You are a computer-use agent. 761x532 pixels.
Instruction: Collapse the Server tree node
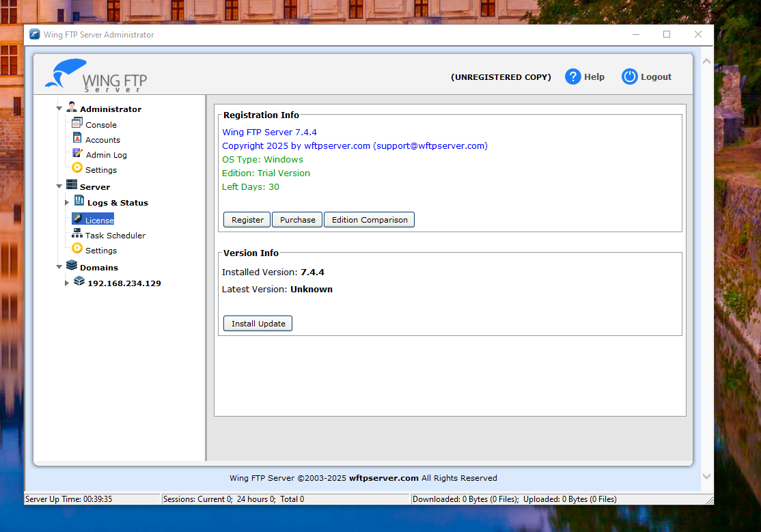[59, 186]
